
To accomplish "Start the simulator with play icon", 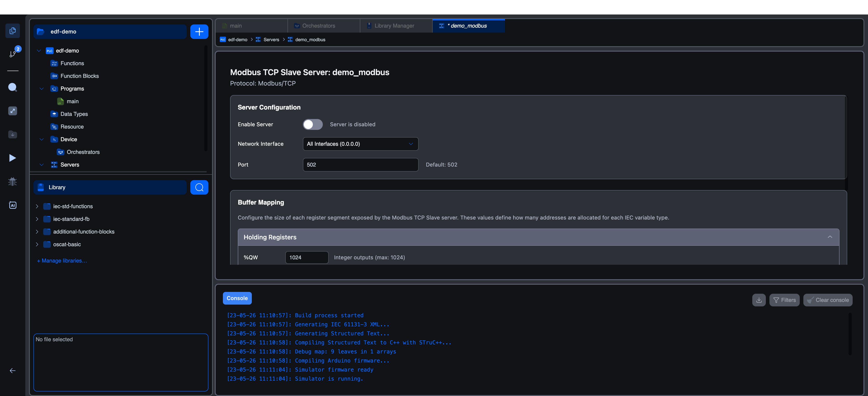I will (12, 158).
